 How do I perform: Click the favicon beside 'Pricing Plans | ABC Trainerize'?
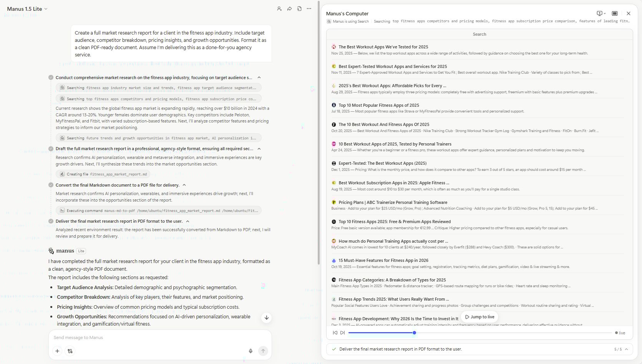point(334,202)
